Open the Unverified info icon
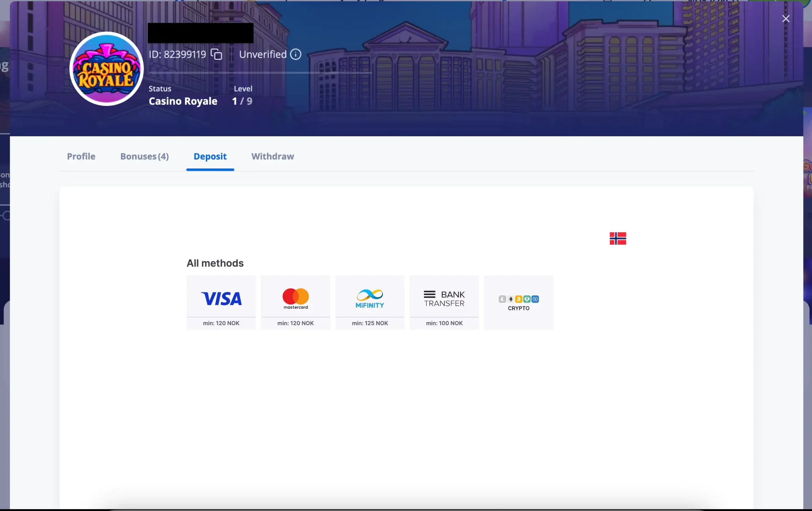This screenshot has height=511, width=812. [296, 54]
